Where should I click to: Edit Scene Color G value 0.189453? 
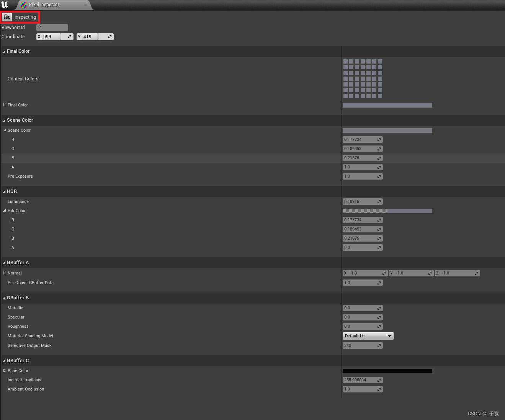[363, 149]
